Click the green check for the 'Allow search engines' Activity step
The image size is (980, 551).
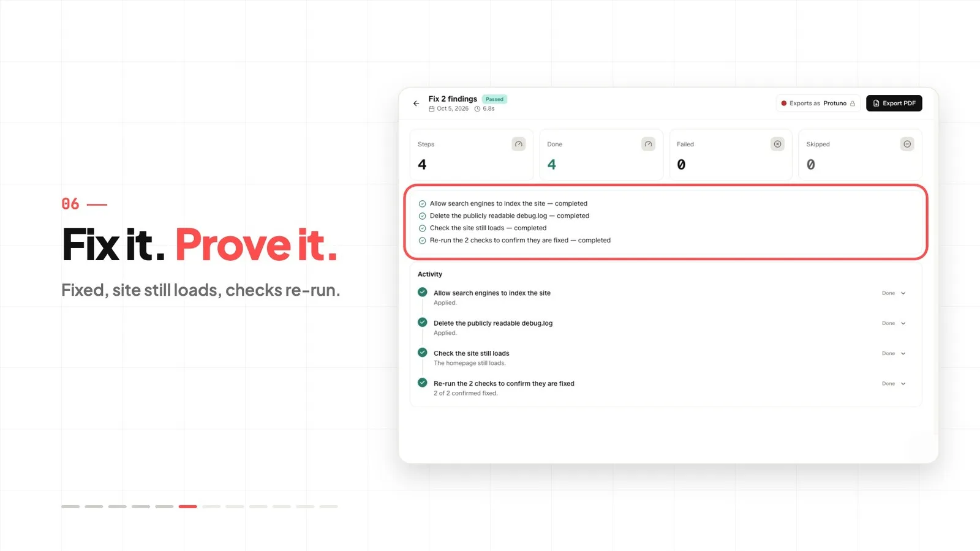click(x=423, y=292)
